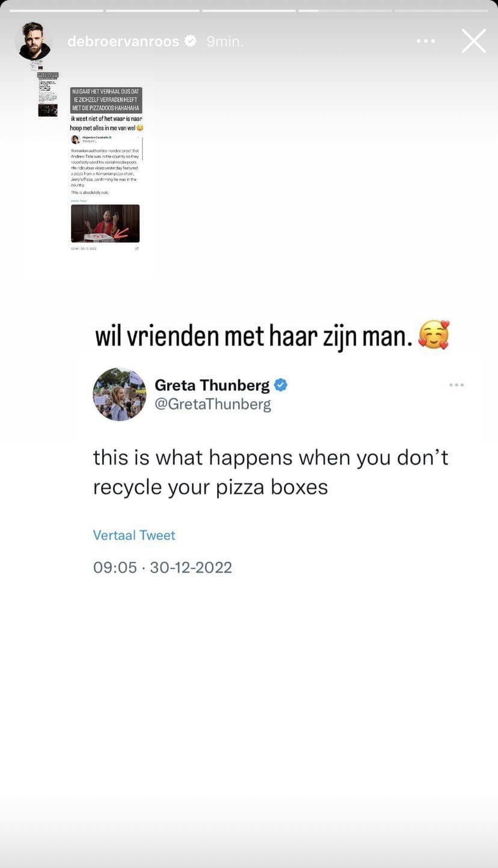Open the Andrew Tate pizza photo thumbnail
Viewport: 498px width, 868px height.
tap(105, 223)
